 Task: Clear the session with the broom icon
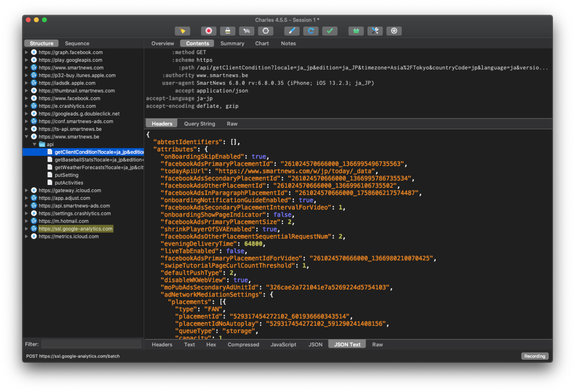pyautogui.click(x=182, y=31)
